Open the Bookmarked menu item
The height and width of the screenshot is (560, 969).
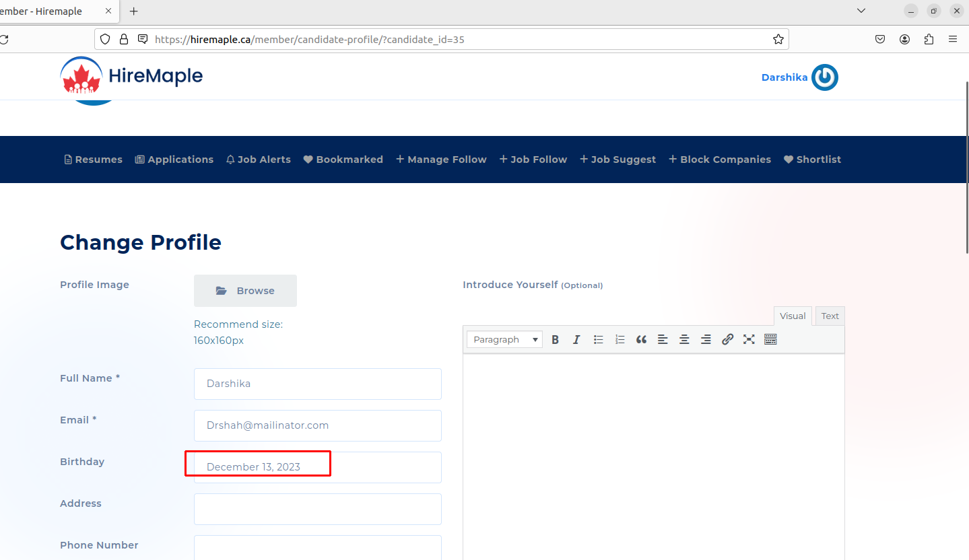pos(343,160)
